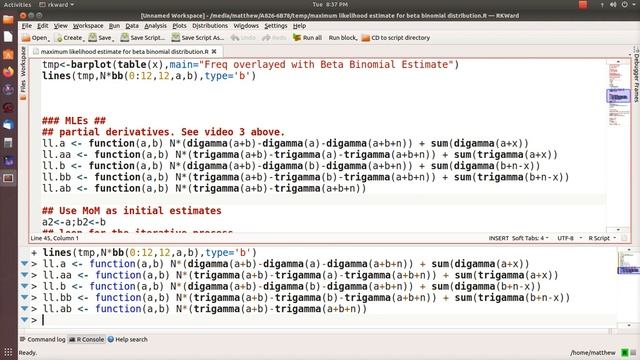The width and height of the screenshot is (640, 360).
Task: Launch Firefox from the Ubuntu dock
Action: [8, 72]
